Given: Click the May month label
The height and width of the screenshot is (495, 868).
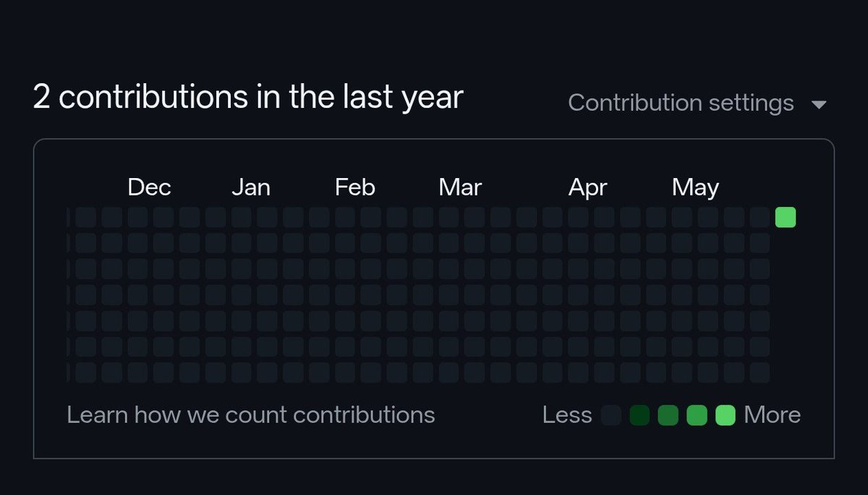Looking at the screenshot, I should point(695,188).
